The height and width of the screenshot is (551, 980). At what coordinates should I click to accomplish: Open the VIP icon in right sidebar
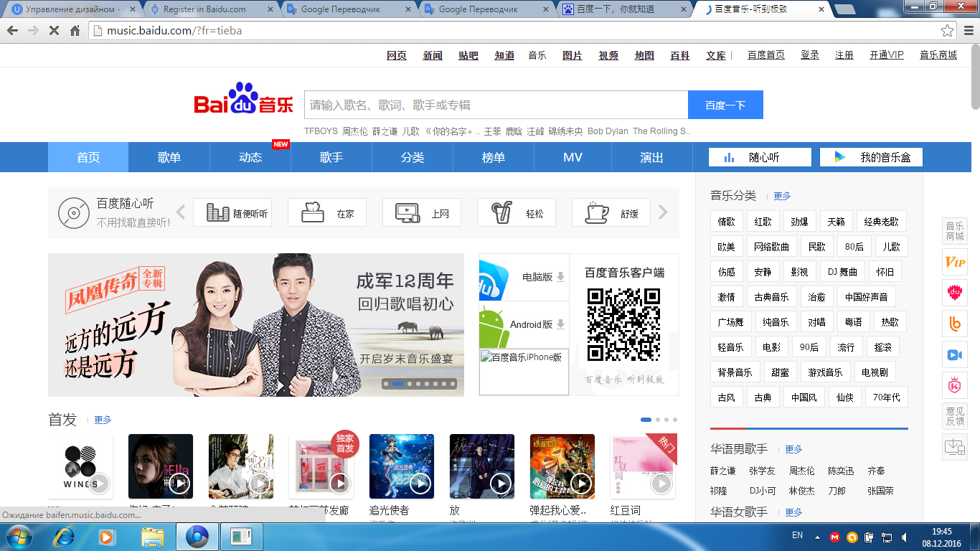pos(955,262)
